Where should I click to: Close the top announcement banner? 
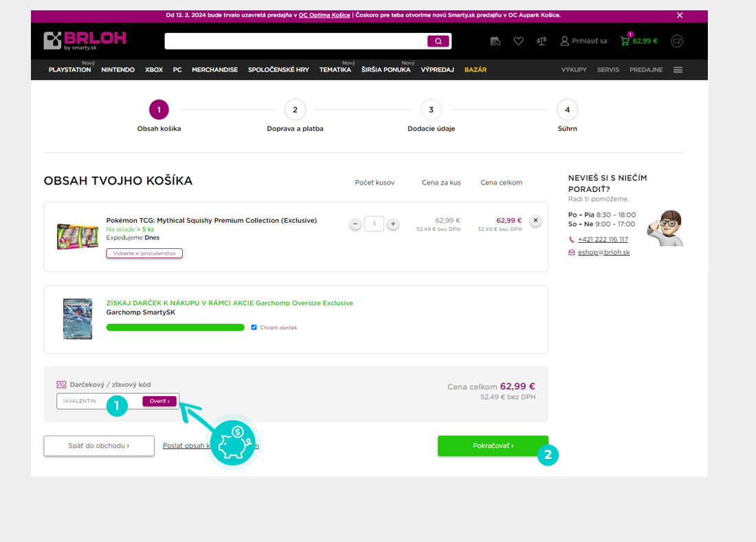click(680, 15)
